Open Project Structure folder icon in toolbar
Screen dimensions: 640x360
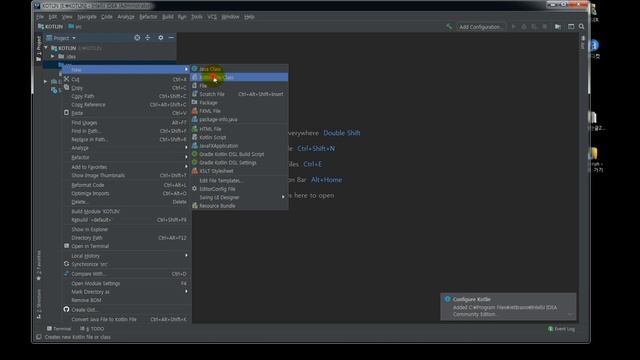[x=558, y=27]
